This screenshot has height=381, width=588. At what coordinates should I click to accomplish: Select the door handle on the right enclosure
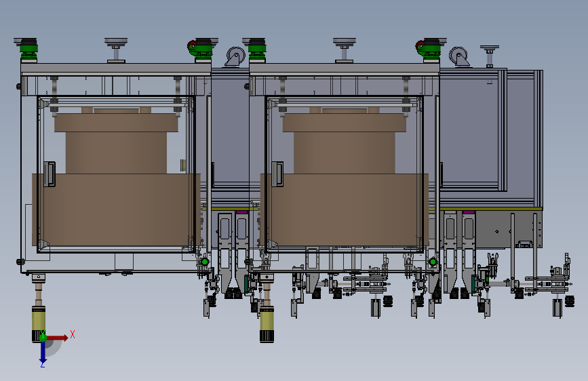click(x=277, y=174)
